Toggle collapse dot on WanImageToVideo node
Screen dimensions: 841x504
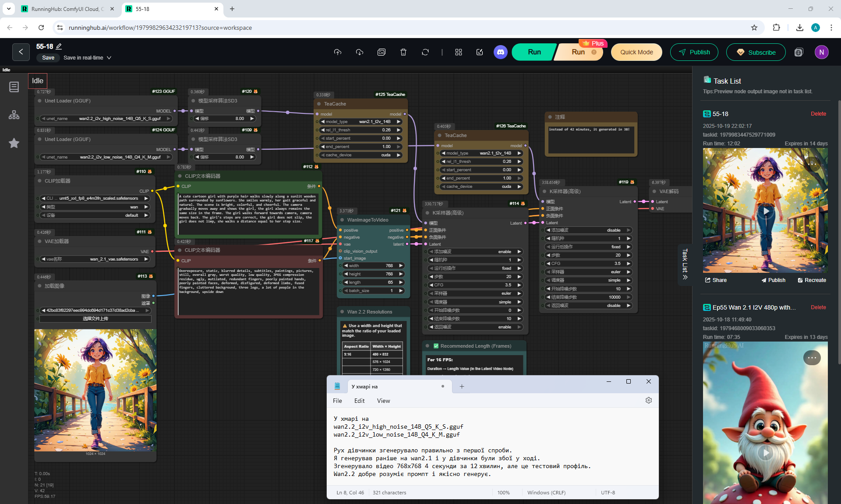point(342,220)
